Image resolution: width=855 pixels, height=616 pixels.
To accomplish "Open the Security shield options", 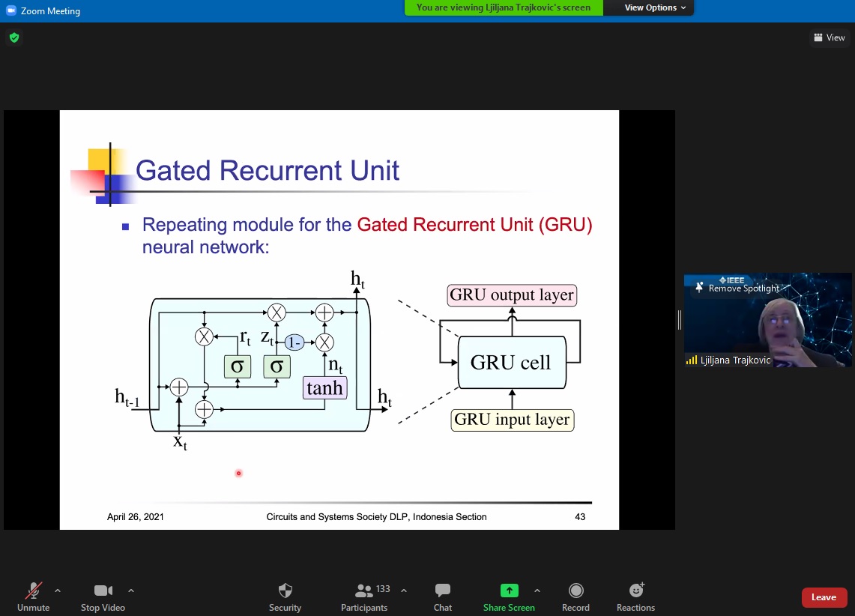I will [285, 591].
